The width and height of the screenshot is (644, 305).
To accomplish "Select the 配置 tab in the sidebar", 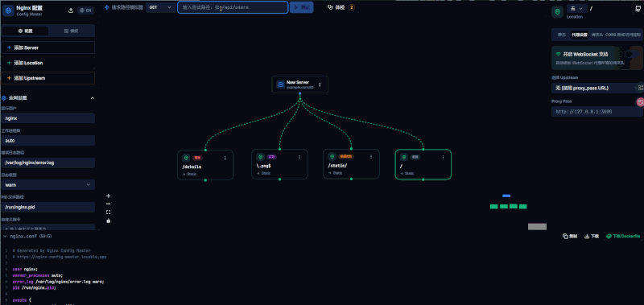I will click(x=26, y=31).
